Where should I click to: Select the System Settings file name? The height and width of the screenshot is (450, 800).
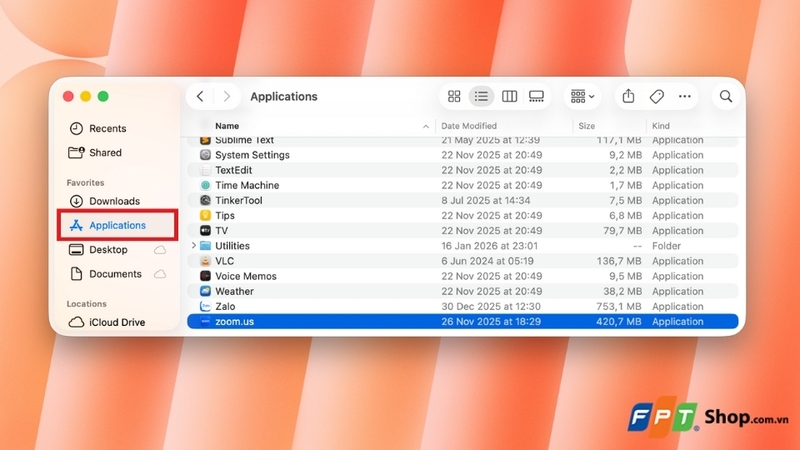pyautogui.click(x=252, y=155)
